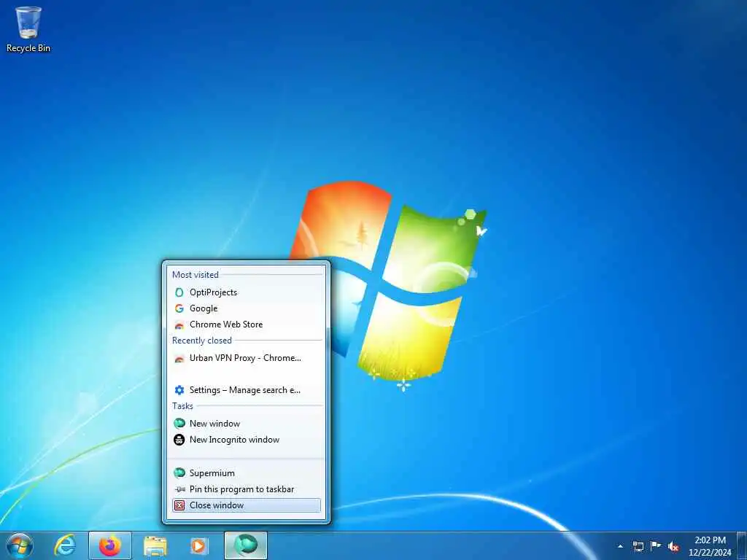
Task: Open OptiProjects from Most visited list
Action: tap(247, 292)
